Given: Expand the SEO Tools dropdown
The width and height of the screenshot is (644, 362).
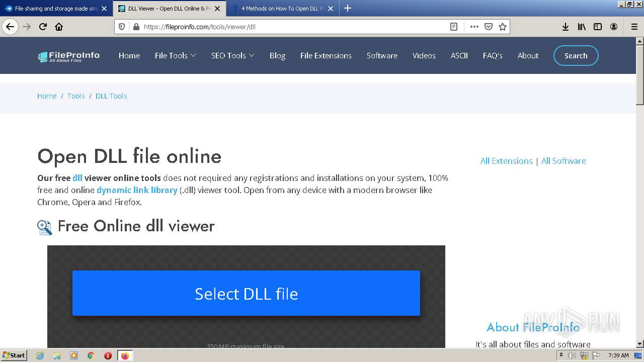Looking at the screenshot, I should (x=232, y=55).
